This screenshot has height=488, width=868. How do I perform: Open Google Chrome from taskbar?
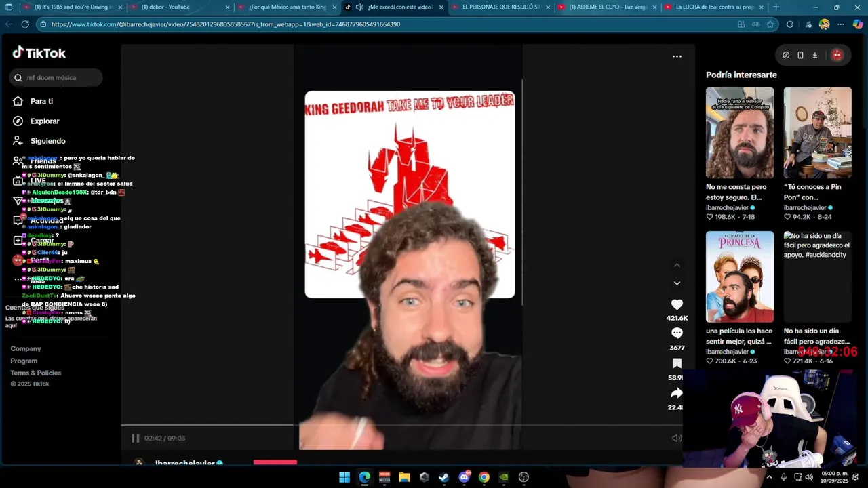point(484,477)
